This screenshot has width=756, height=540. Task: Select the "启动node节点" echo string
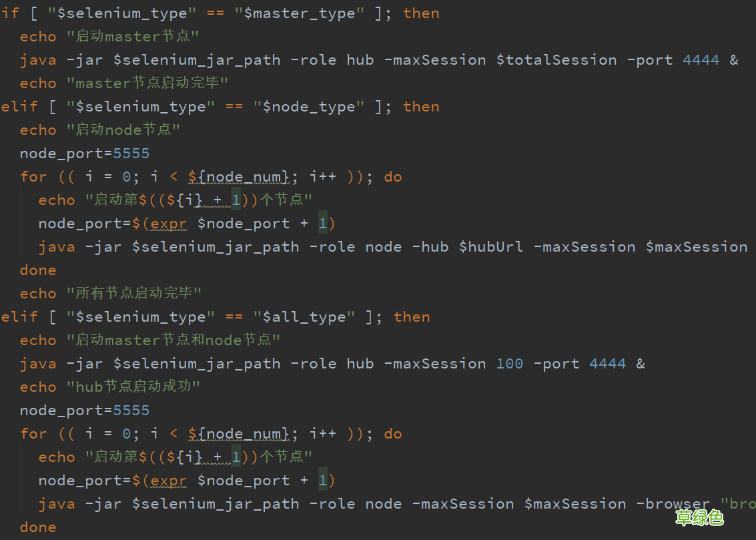click(123, 129)
